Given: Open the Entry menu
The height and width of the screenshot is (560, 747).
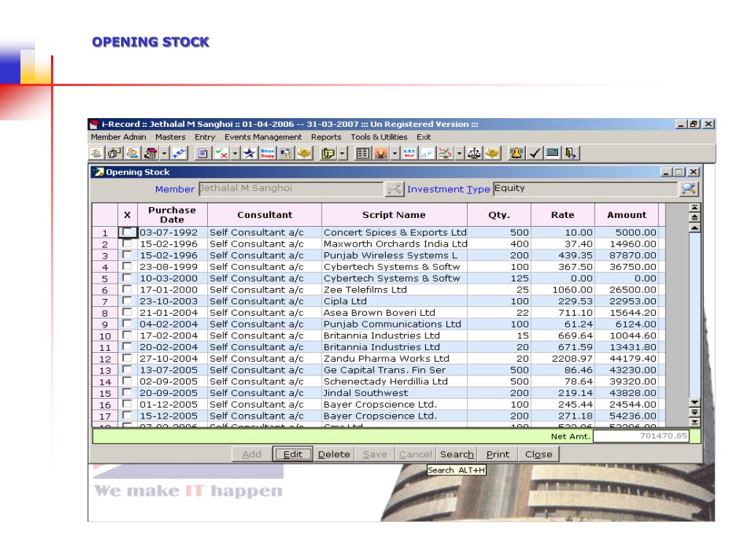Looking at the screenshot, I should coord(205,137).
